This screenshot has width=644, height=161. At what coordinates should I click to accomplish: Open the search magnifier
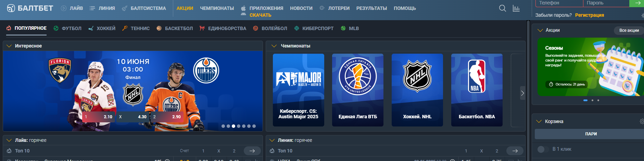pos(503,8)
